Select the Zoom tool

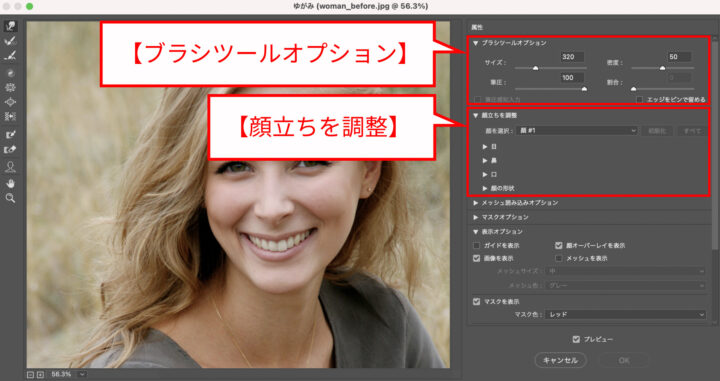(10, 198)
